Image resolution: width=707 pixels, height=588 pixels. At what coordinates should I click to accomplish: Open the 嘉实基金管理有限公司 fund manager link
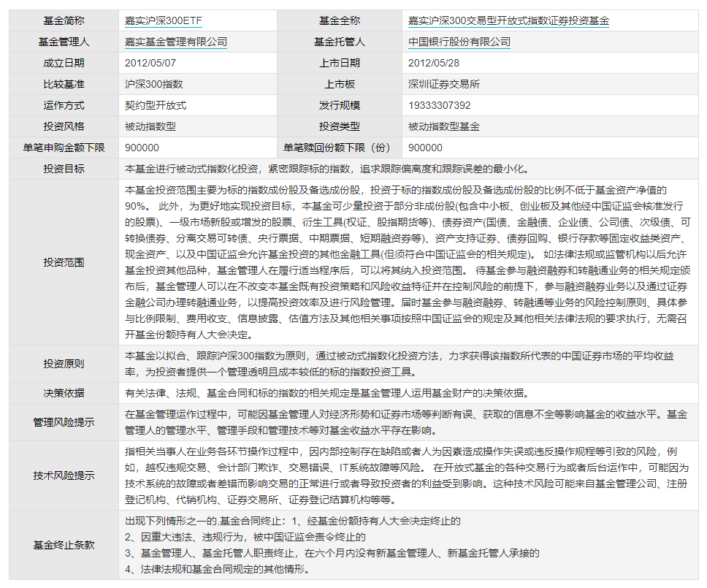pos(176,42)
